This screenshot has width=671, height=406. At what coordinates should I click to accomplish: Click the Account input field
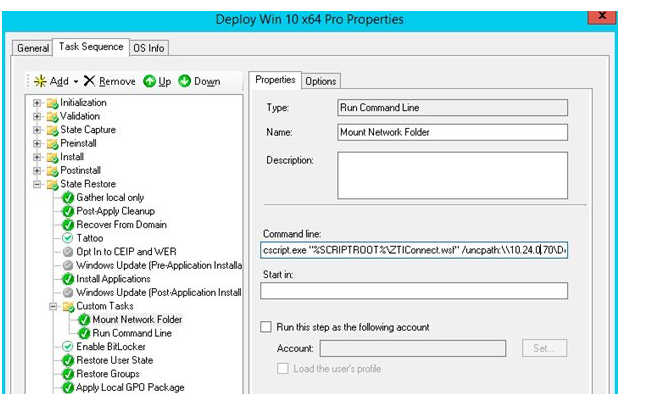click(413, 348)
